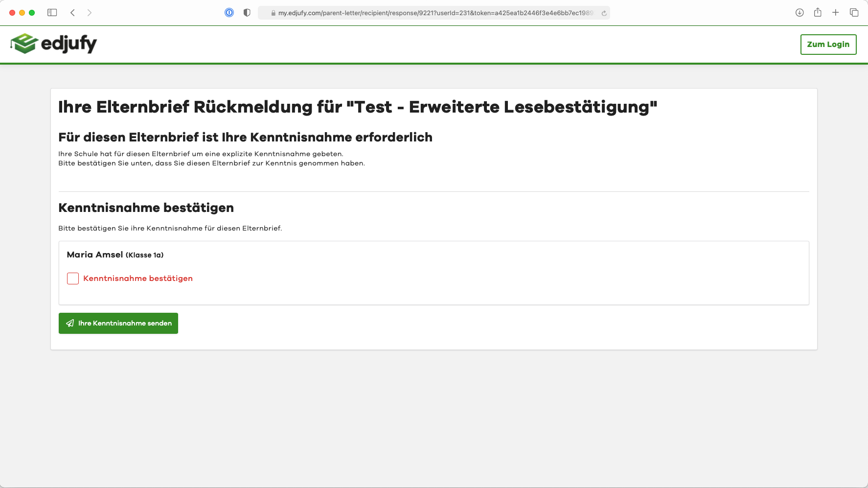
Task: Open the 1Password extension icon
Action: pos(229,13)
